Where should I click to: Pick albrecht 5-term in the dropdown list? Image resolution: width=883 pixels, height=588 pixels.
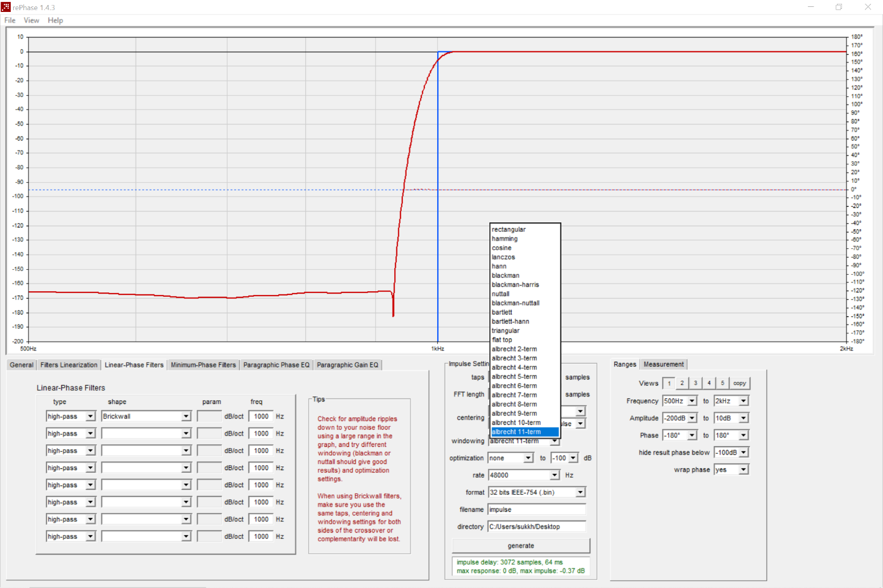tap(515, 377)
